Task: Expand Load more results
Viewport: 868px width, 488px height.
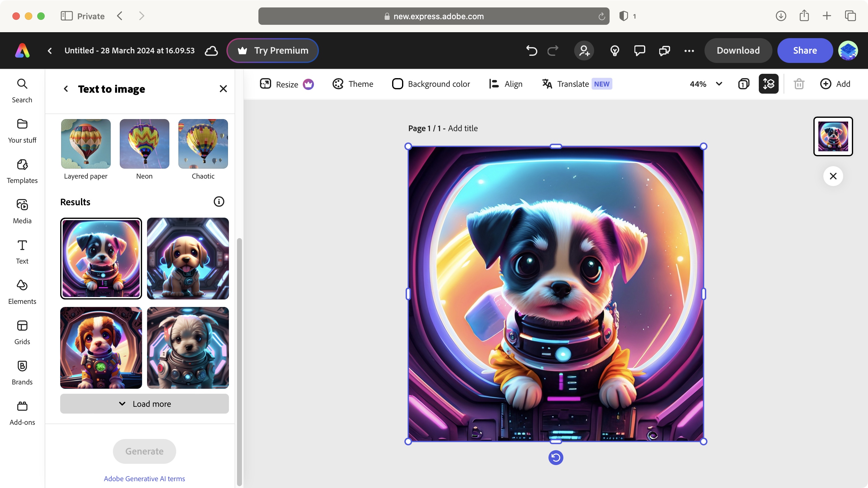Action: 144,403
